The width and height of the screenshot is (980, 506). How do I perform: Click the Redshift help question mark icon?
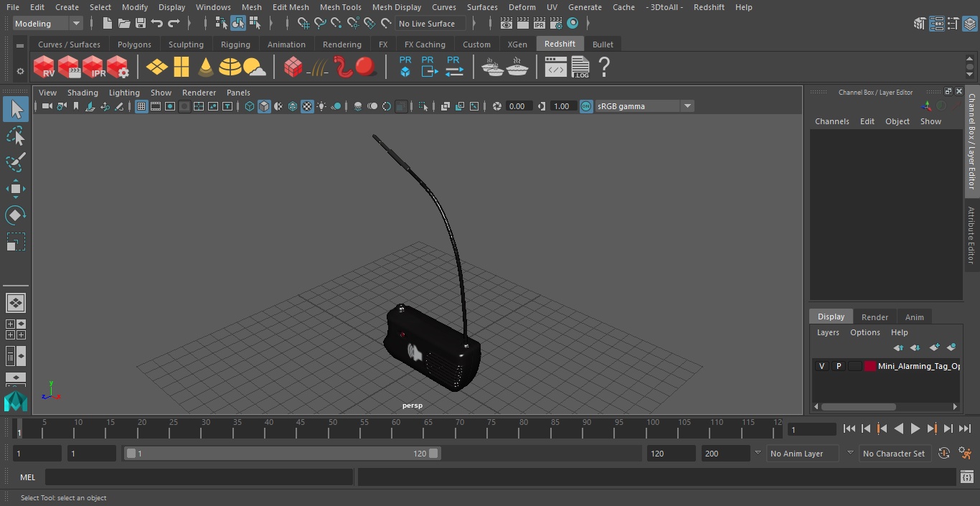click(x=604, y=67)
